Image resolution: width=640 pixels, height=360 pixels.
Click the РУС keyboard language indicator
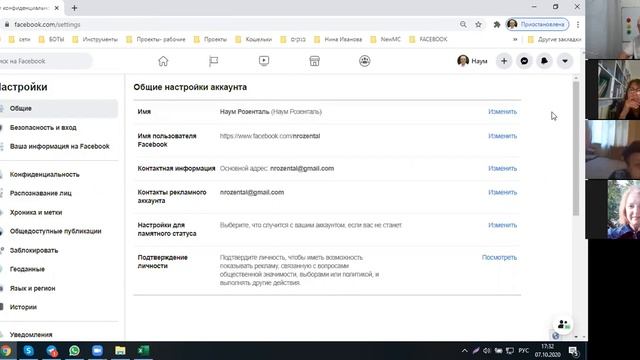[524, 351]
